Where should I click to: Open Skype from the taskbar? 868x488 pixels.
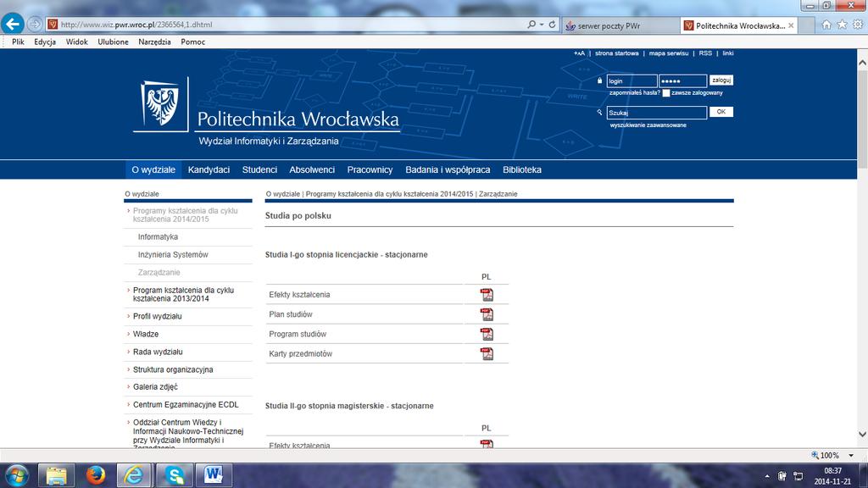tap(175, 475)
